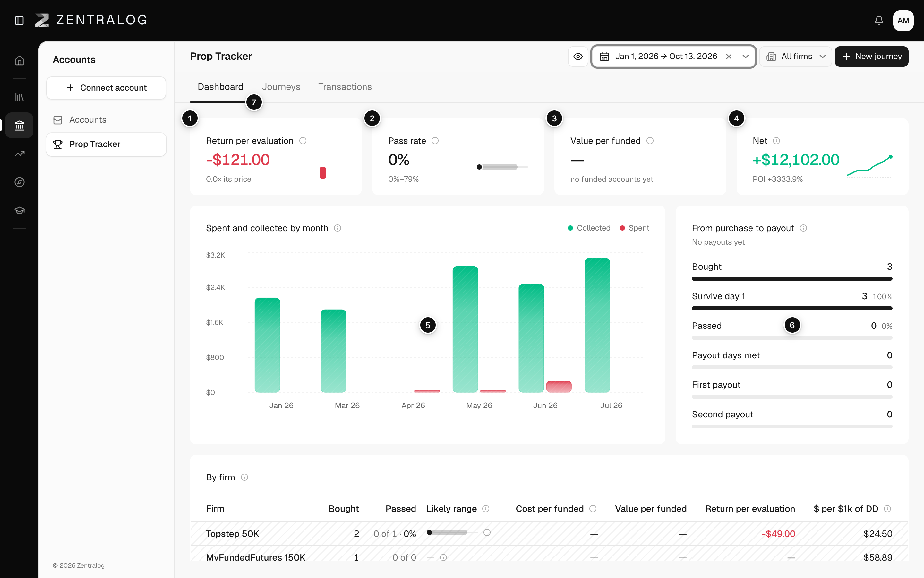924x578 pixels.
Task: Click info icon next to Value per funded card
Action: tap(650, 141)
